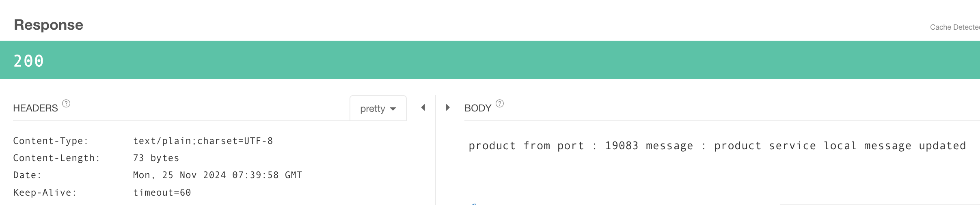The width and height of the screenshot is (980, 205).
Task: Open the pretty format dropdown
Action: [378, 108]
